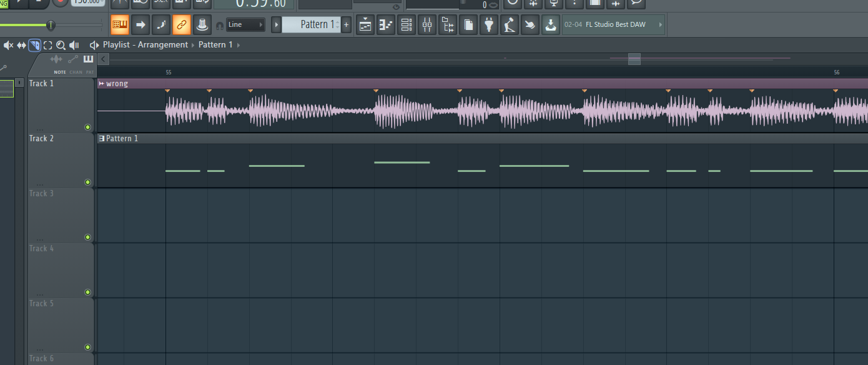Toggle typing keyboard to piano button
The width and height of the screenshot is (868, 365).
click(120, 25)
